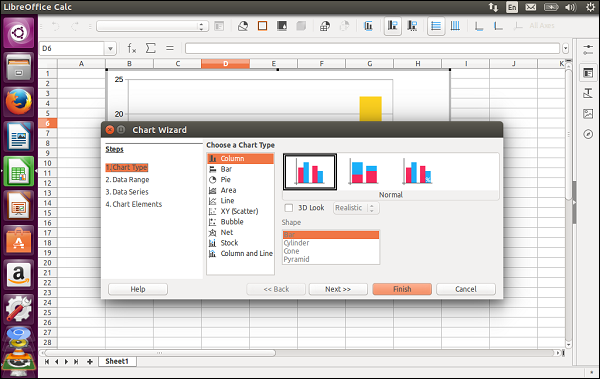The width and height of the screenshot is (600, 379).
Task: Select Column and Line chart type
Action: (x=240, y=253)
